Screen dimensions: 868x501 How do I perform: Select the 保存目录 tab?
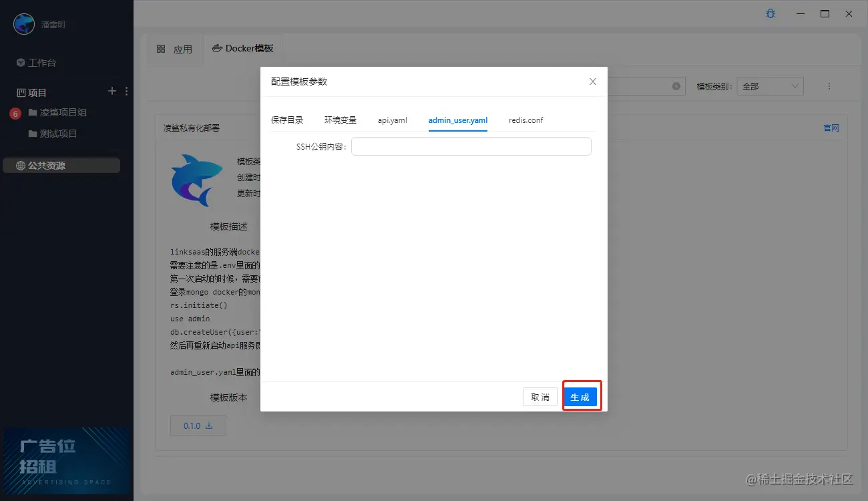tap(288, 120)
